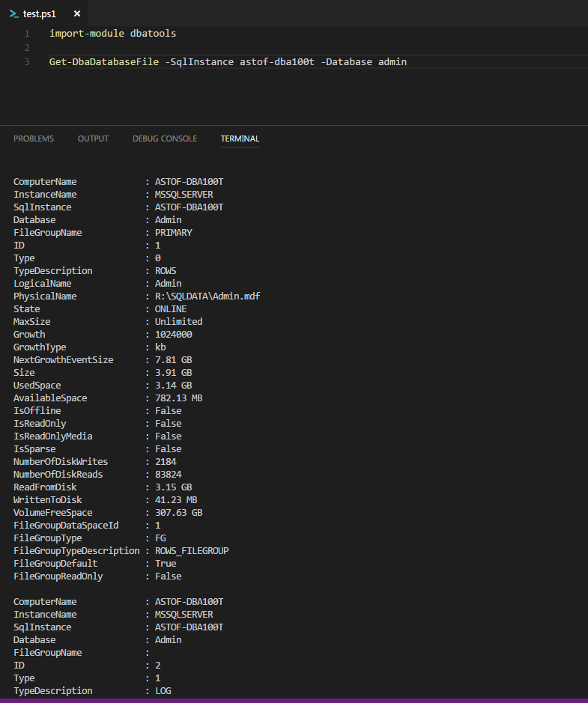The width and height of the screenshot is (588, 703).
Task: Open the DEBUG CONSOLE panel
Action: (x=164, y=139)
